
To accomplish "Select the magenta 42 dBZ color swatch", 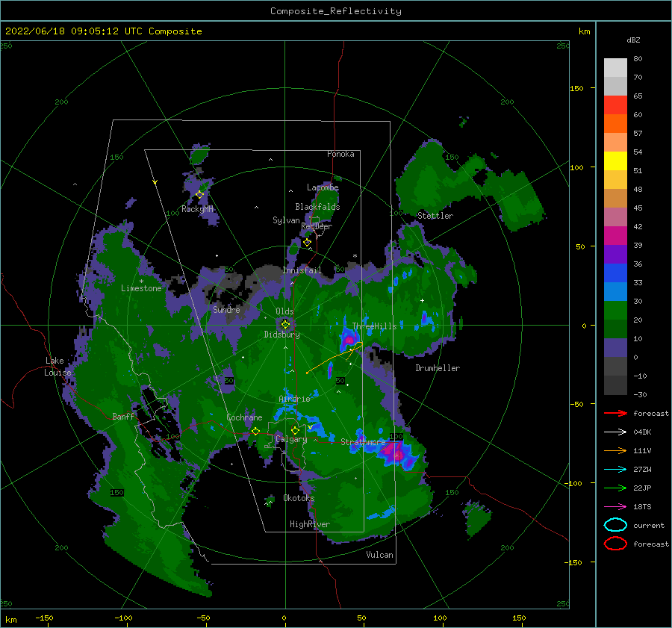I will click(x=615, y=236).
